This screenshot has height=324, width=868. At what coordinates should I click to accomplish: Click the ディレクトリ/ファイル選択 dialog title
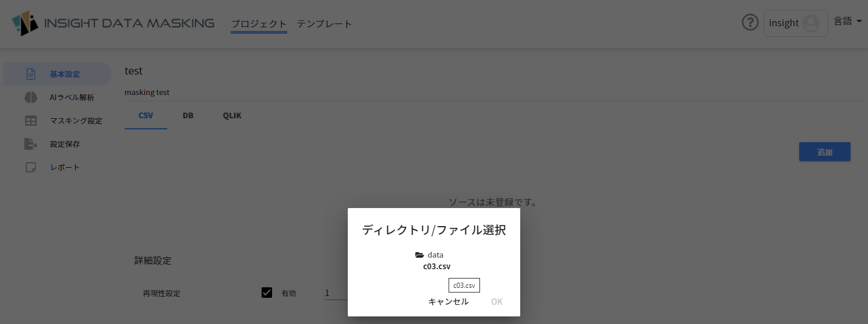click(434, 230)
